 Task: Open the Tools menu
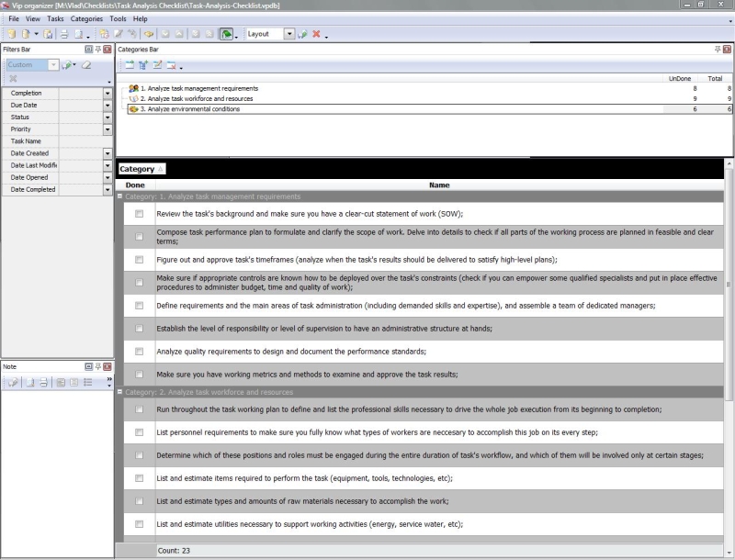pyautogui.click(x=118, y=18)
